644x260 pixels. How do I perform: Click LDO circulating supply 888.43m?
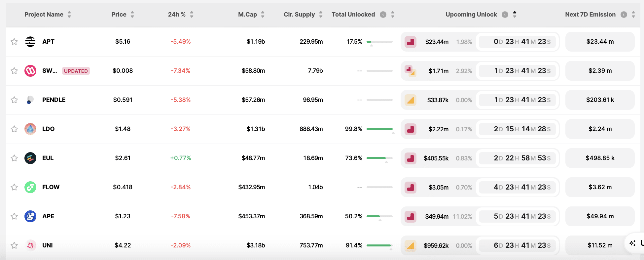click(311, 129)
